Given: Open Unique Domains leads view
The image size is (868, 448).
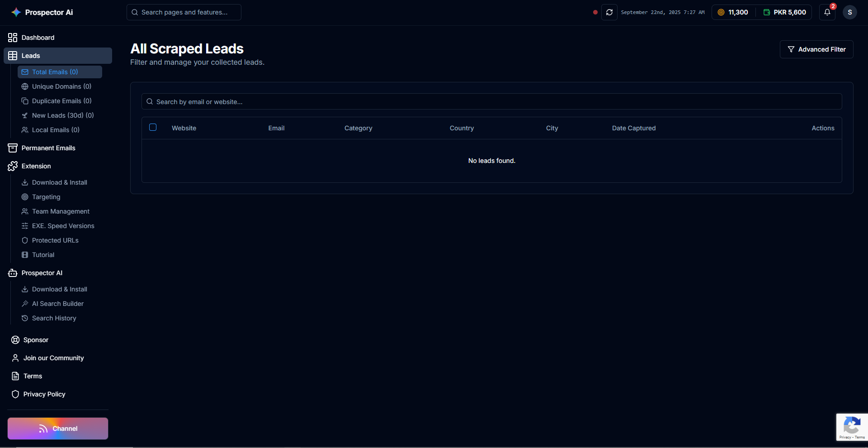Looking at the screenshot, I should pyautogui.click(x=61, y=86).
